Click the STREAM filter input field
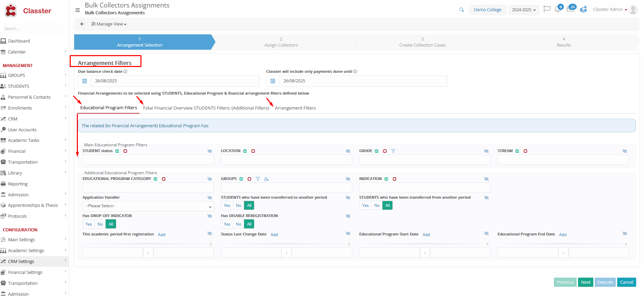Screen dimensions: 644x296 click(563, 160)
